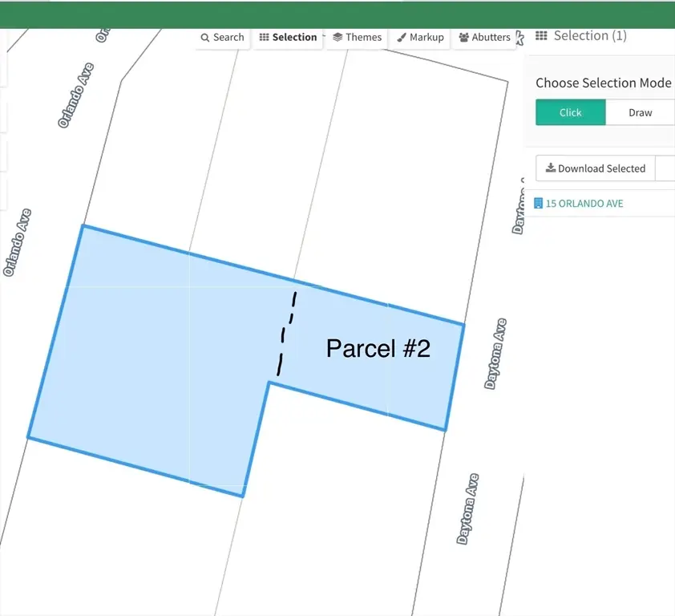The image size is (675, 616).
Task: Switch to the Abutters tool
Action: pyautogui.click(x=484, y=37)
